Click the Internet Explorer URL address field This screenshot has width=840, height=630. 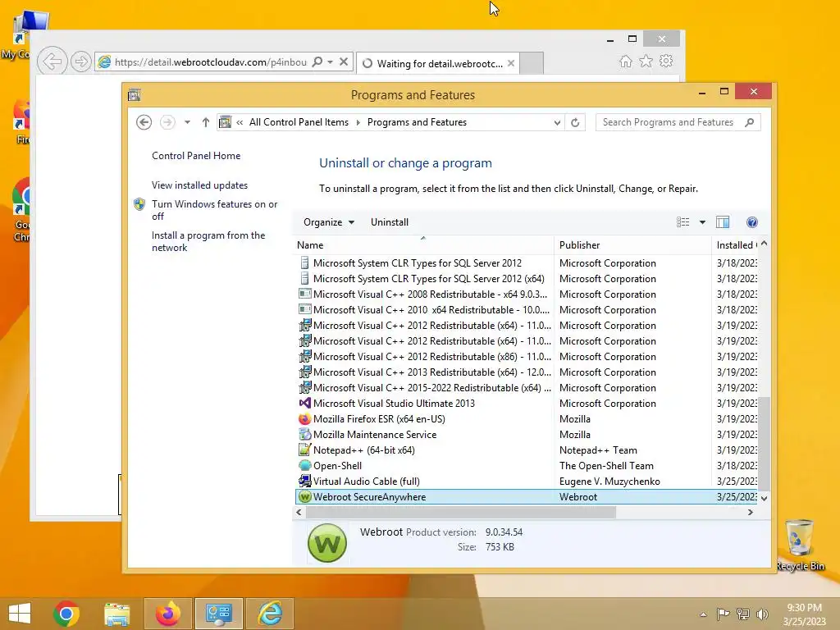211,62
